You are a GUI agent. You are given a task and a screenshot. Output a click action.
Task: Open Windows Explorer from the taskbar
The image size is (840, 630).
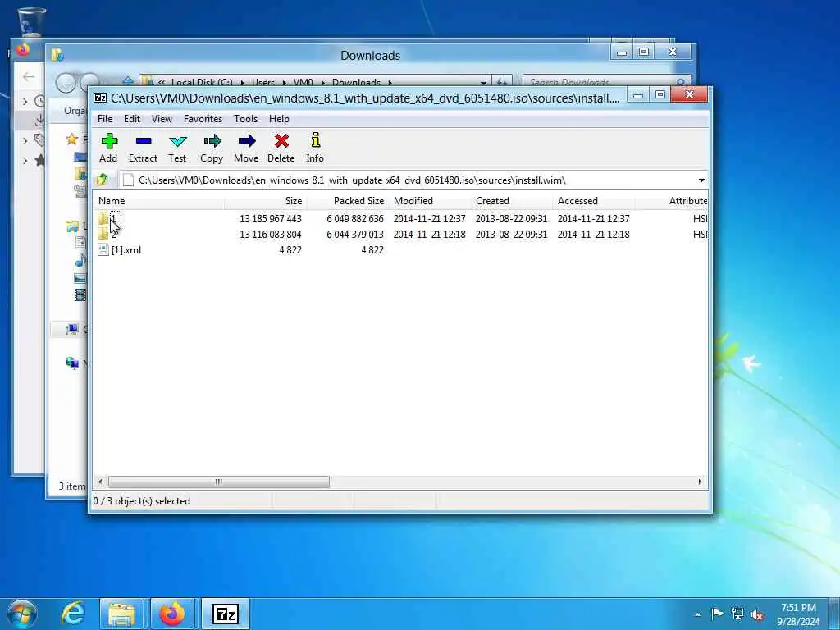(121, 614)
